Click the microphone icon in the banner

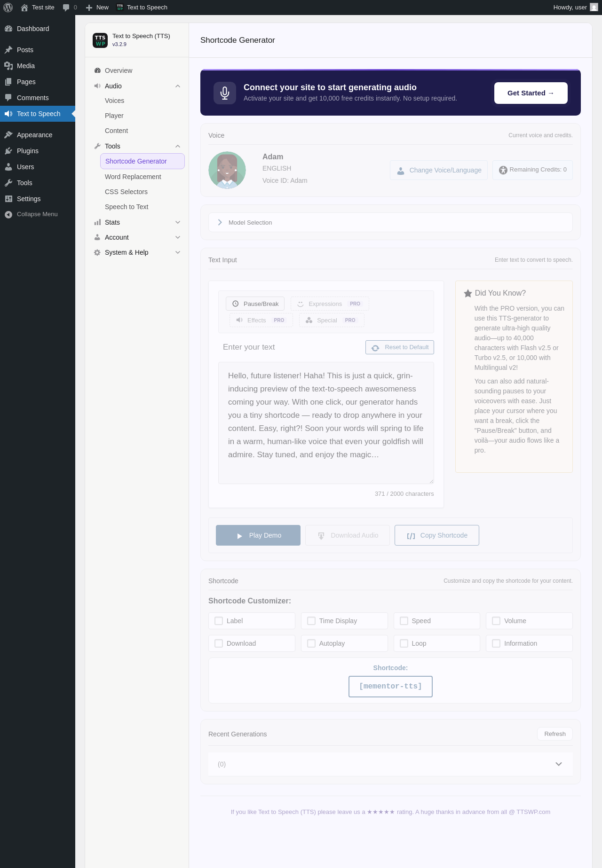(x=225, y=93)
